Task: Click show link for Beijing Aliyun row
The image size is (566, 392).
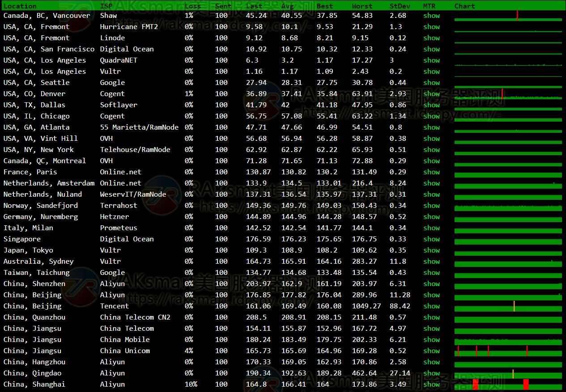Action: click(x=431, y=295)
